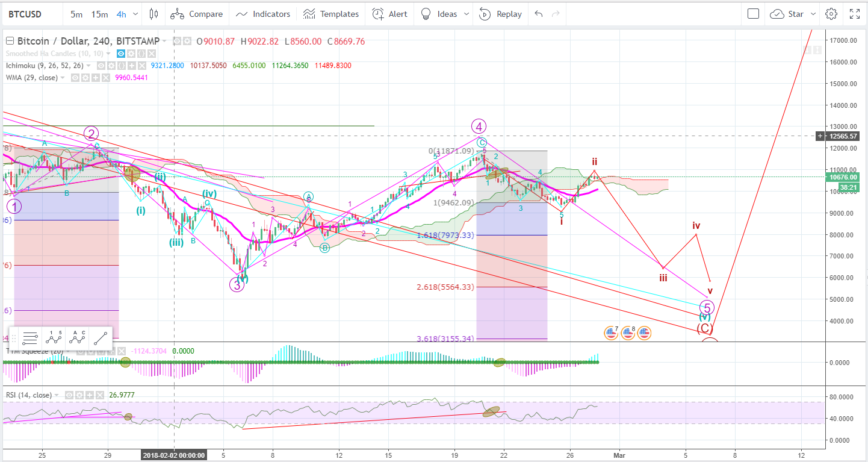Viewport: 868px width, 462px height.
Task: Select the Fibonacci 2.618(5564.33) level label
Action: 445,287
